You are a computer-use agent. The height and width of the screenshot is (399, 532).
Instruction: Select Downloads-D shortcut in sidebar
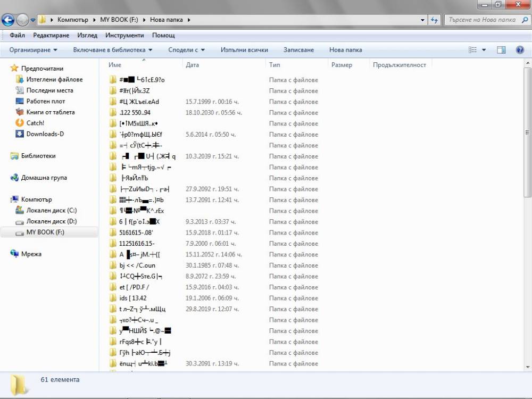pos(45,134)
